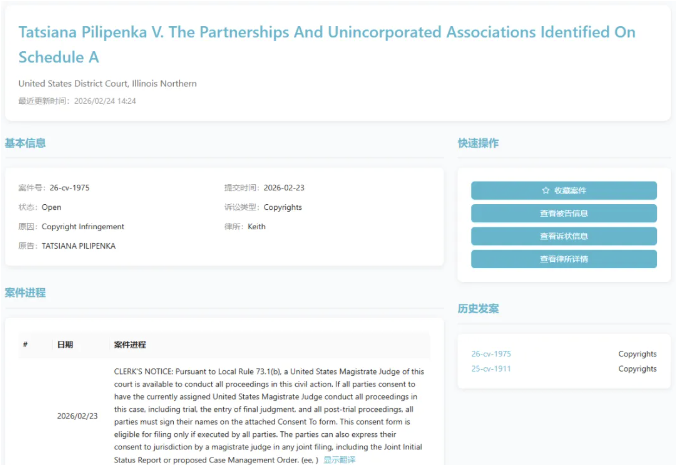This screenshot has width=676, height=473.
Task: Click the # column header
Action: coord(25,344)
